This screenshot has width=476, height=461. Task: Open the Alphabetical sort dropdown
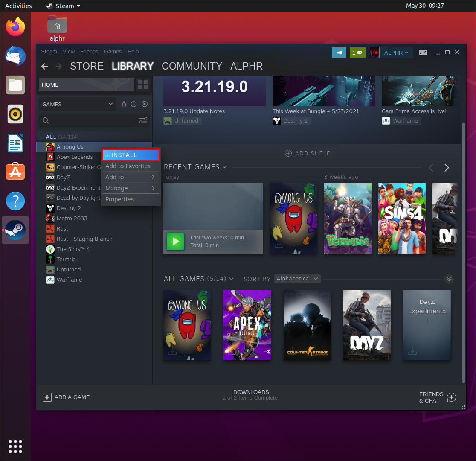pos(297,279)
